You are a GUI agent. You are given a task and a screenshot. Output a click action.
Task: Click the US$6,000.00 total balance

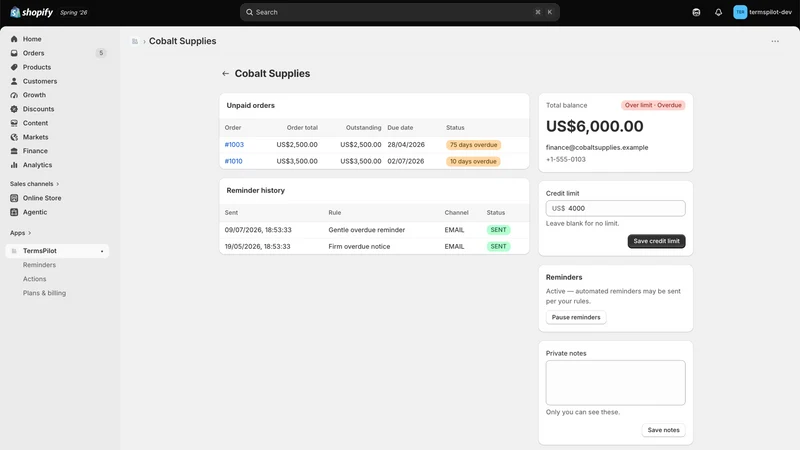pyautogui.click(x=594, y=126)
